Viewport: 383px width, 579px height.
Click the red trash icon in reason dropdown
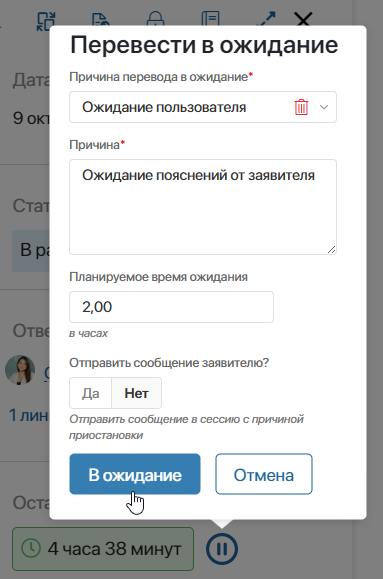(301, 107)
